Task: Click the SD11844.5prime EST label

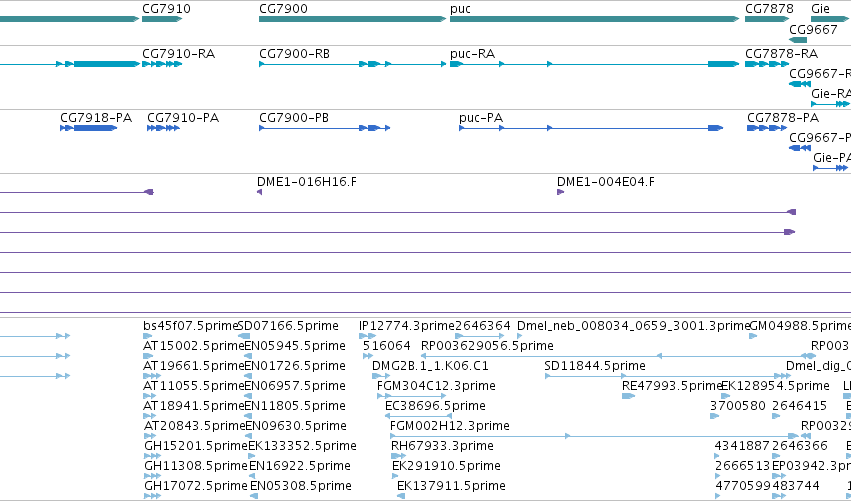Action: pos(595,366)
